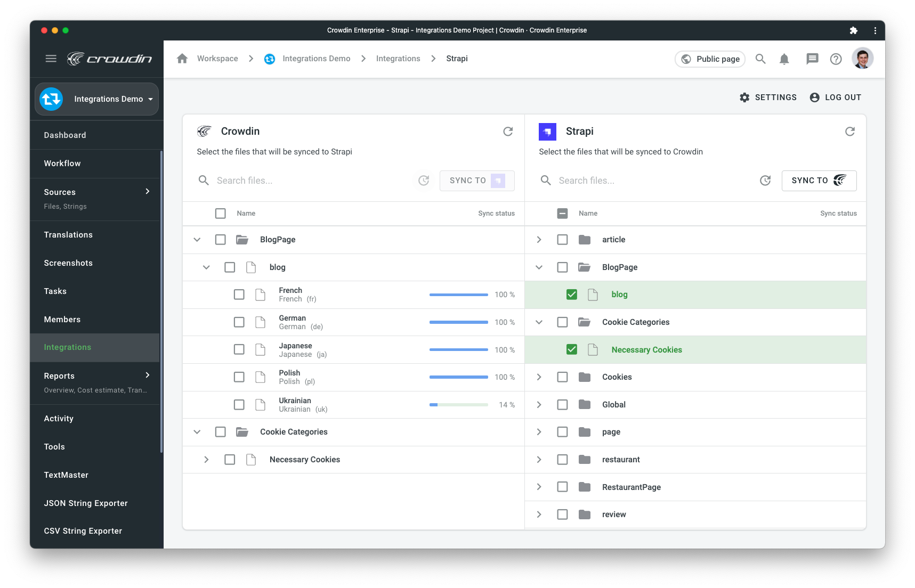The height and width of the screenshot is (588, 915).
Task: Refresh the Crowdin files panel
Action: [508, 132]
